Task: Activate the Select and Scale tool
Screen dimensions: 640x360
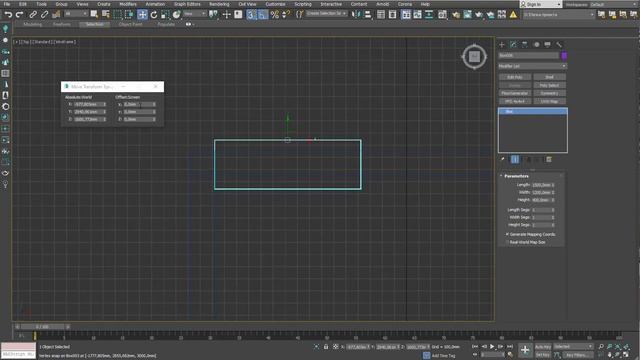Action: (x=165, y=15)
